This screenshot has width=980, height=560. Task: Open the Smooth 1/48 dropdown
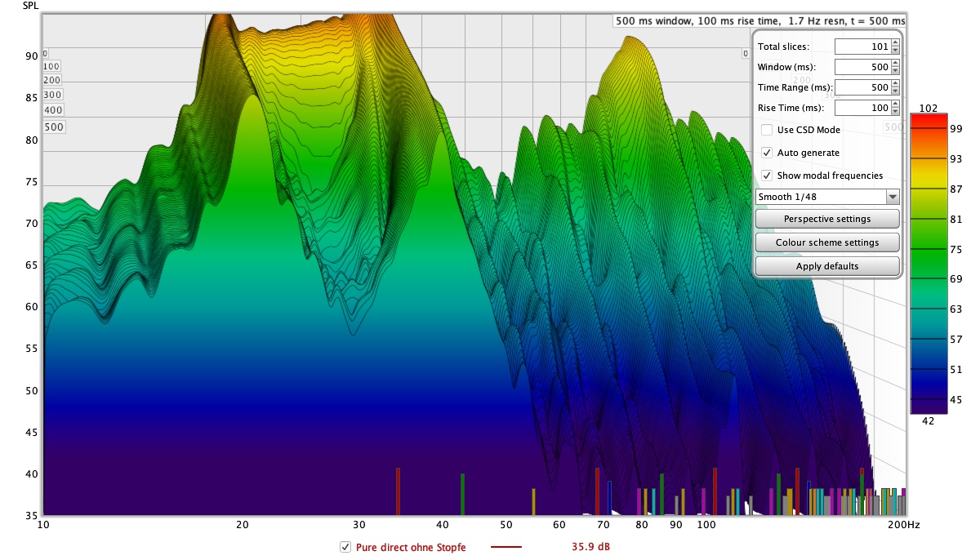point(827,197)
